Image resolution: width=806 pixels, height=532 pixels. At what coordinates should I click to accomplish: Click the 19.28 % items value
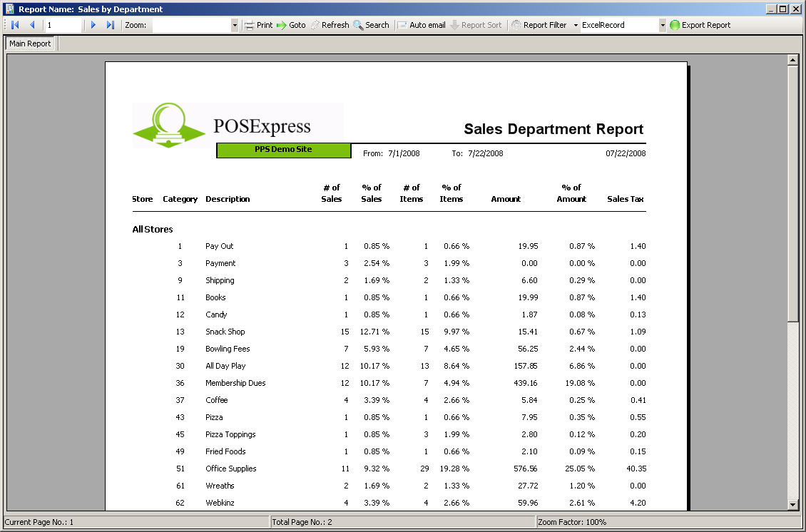coord(454,469)
